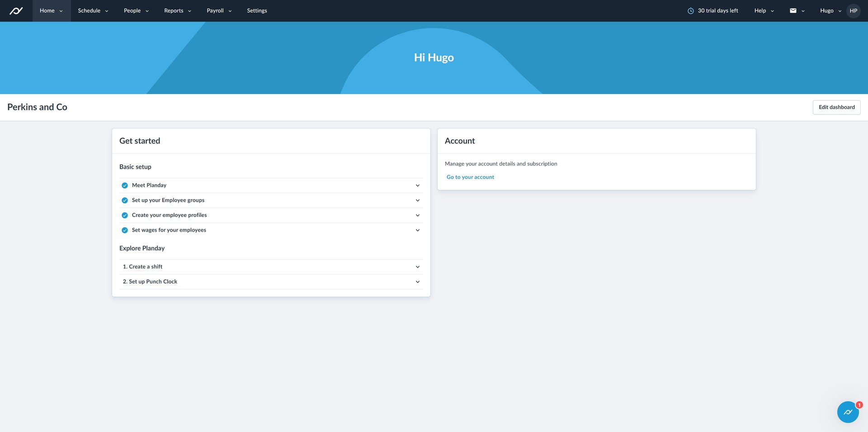Screen dimensions: 868x432
Task: Open the Reports menu
Action: pyautogui.click(x=178, y=11)
